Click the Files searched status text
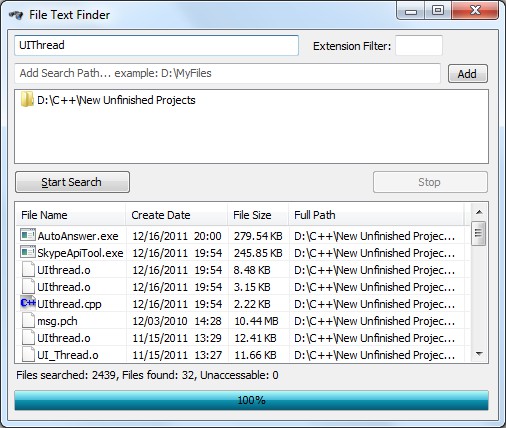 coord(147,375)
